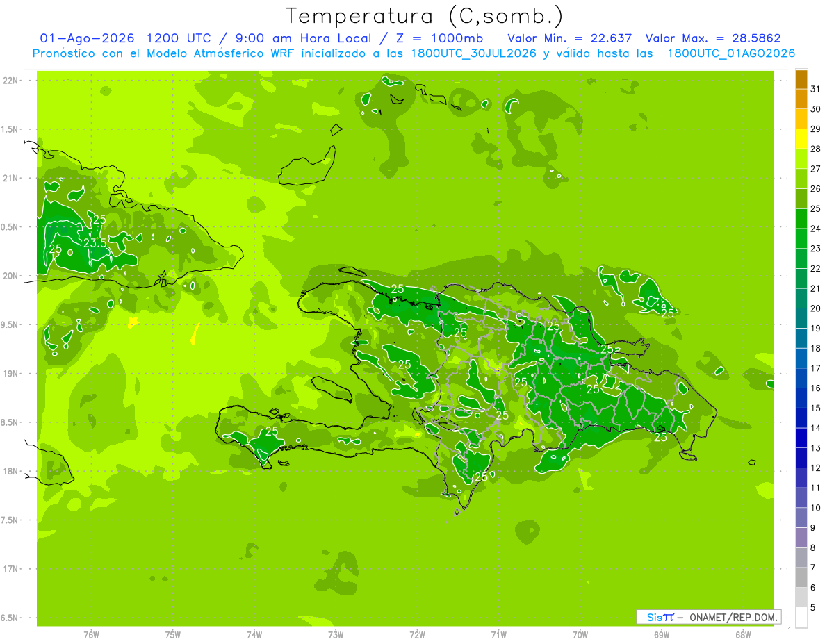Click the Temperatura (C,somb.) title
The width and height of the screenshot is (834, 644).
tap(425, 15)
